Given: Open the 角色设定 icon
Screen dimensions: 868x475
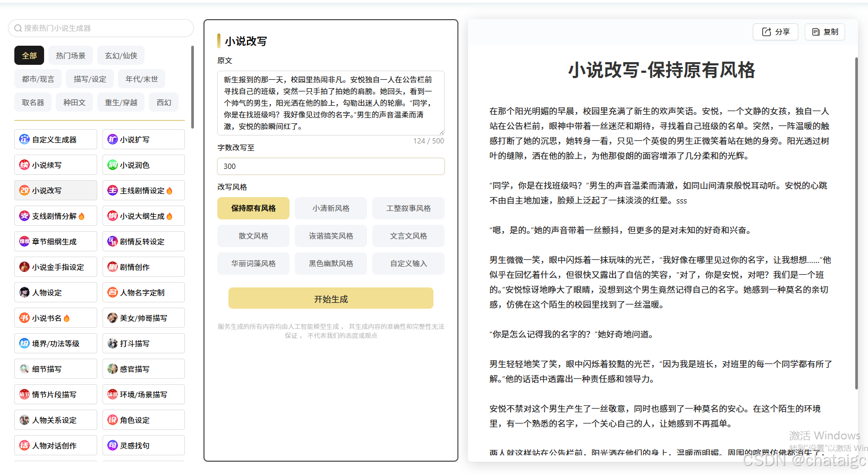Looking at the screenshot, I should (x=113, y=420).
